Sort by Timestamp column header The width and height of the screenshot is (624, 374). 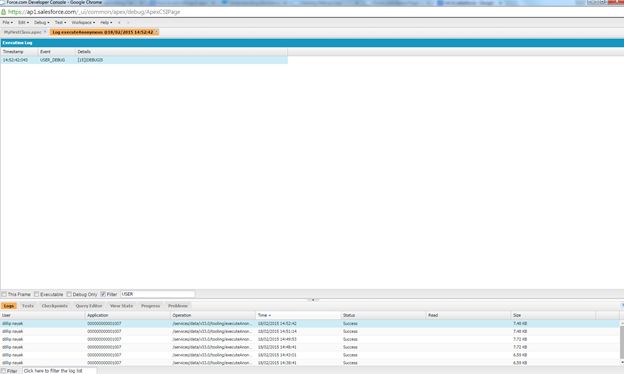pyautogui.click(x=19, y=52)
